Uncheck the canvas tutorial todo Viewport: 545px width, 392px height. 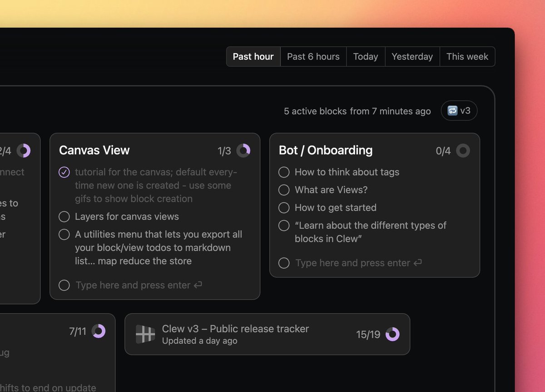pyautogui.click(x=64, y=172)
